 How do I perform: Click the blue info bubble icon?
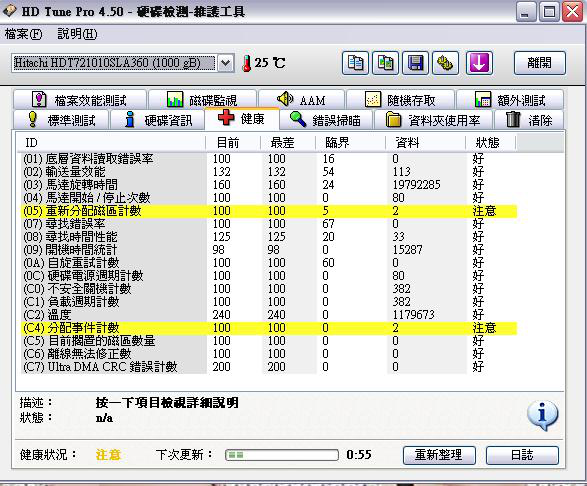click(542, 415)
